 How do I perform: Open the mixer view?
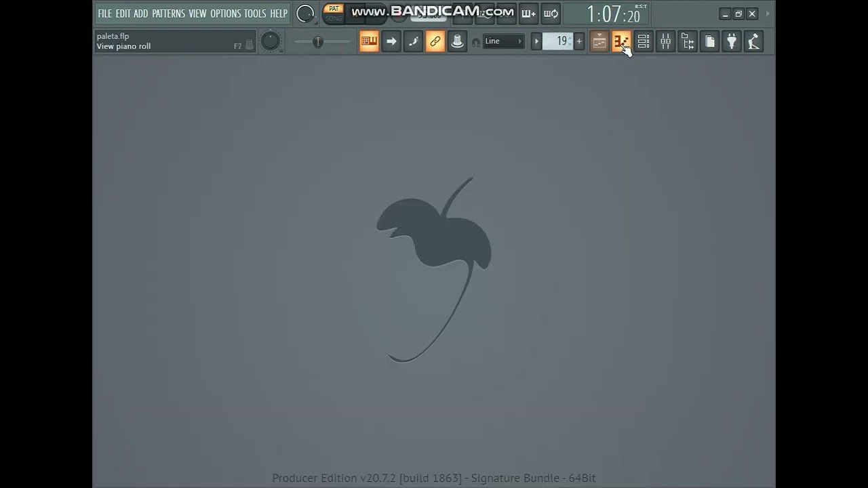(665, 41)
